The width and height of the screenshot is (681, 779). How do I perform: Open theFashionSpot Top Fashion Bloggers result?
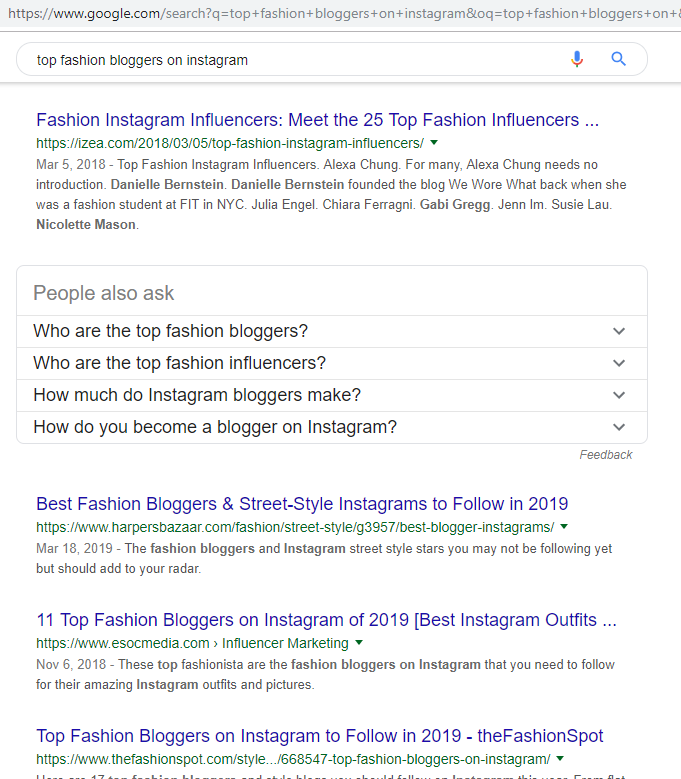click(x=319, y=736)
